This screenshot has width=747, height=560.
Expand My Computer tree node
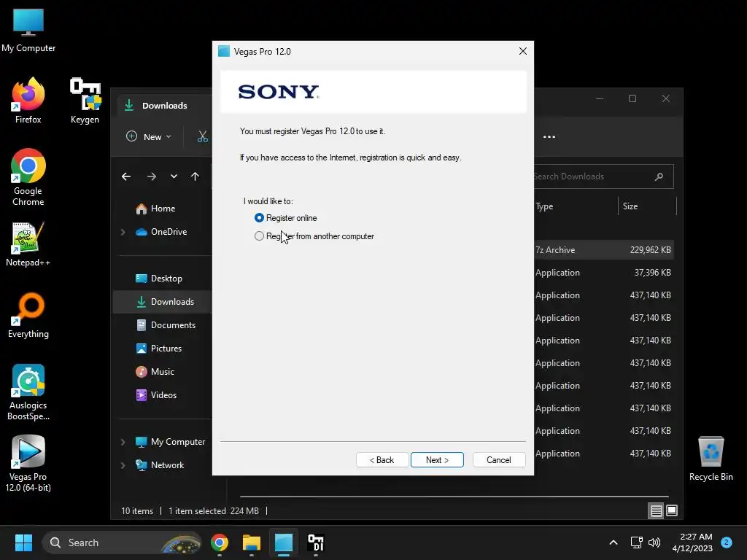click(123, 442)
